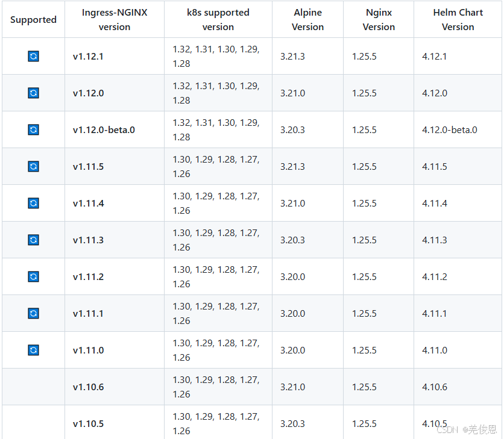Viewport: 504px width, 439px height.
Task: Click k8s supported versions for v1.10.6
Action: tap(216, 387)
